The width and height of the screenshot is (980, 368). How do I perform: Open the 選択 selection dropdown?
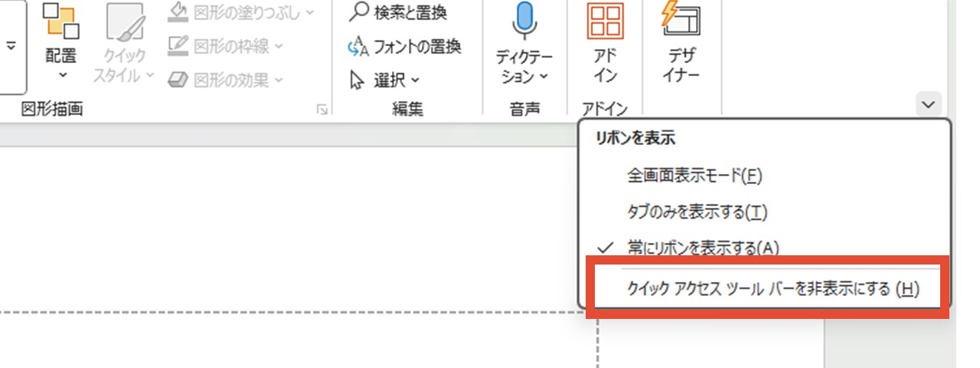point(384,80)
